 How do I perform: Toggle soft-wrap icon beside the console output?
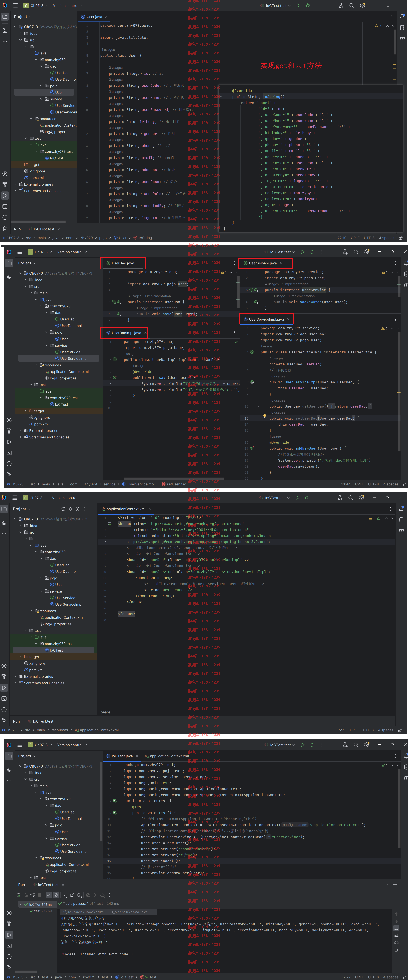pos(396,928)
